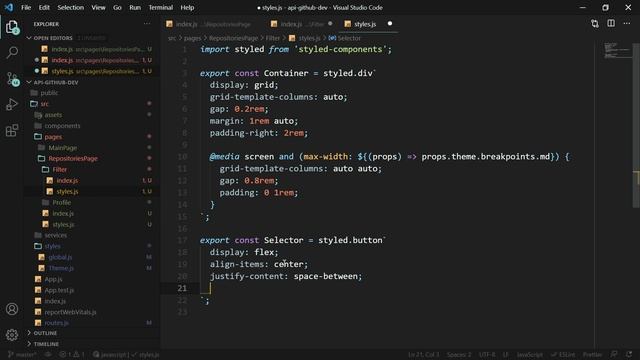The image size is (640, 360).
Task: Click the Open Changes icon in editor toolbar
Action: [x=595, y=24]
